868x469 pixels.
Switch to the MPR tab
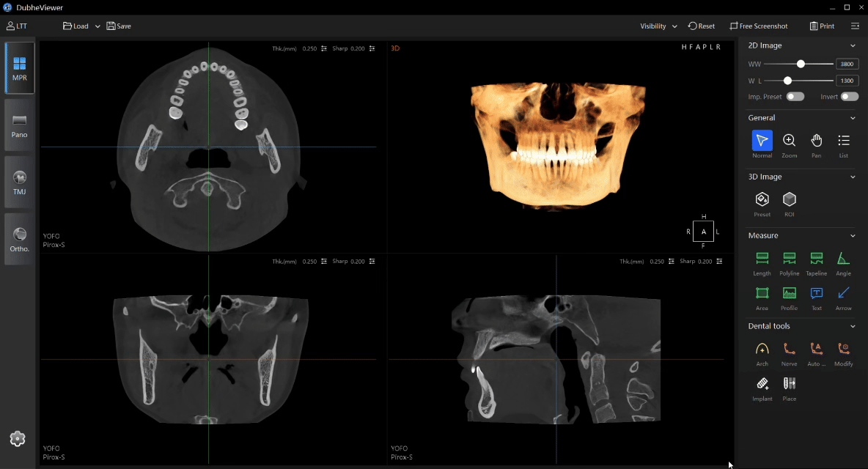pos(19,68)
